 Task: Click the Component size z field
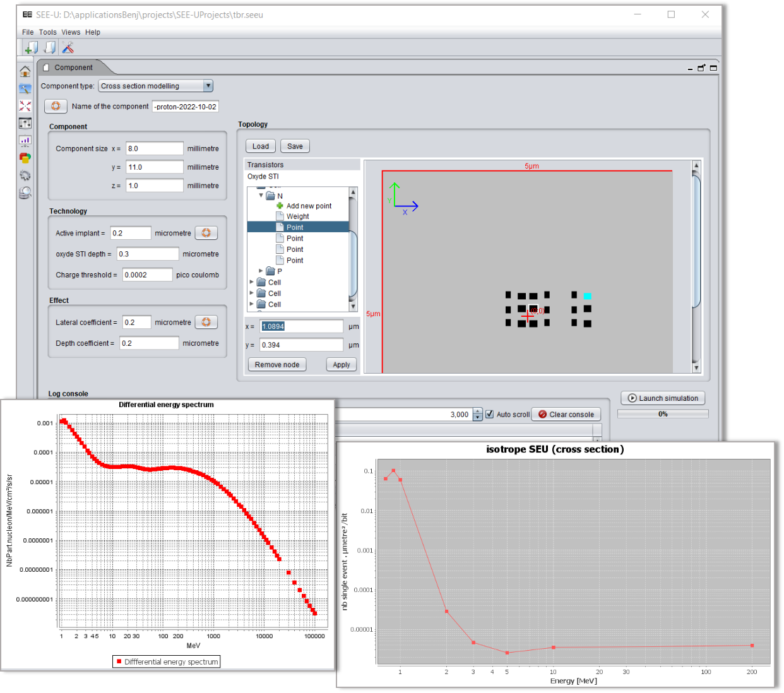point(155,186)
